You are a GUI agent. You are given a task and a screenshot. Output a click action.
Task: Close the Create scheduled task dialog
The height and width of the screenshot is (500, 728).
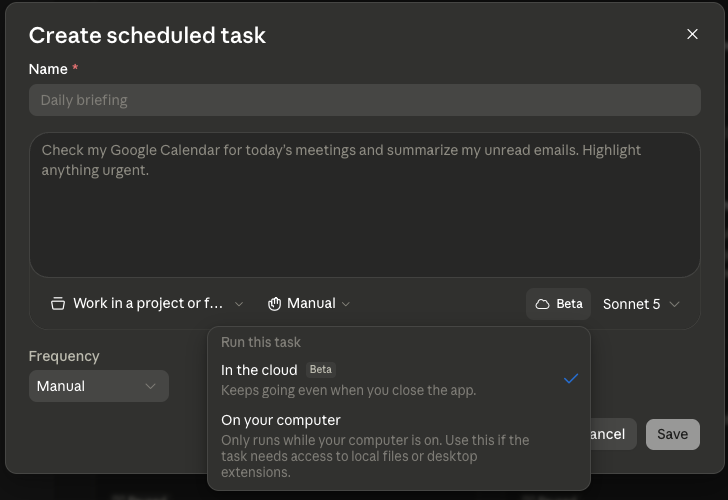click(x=692, y=34)
